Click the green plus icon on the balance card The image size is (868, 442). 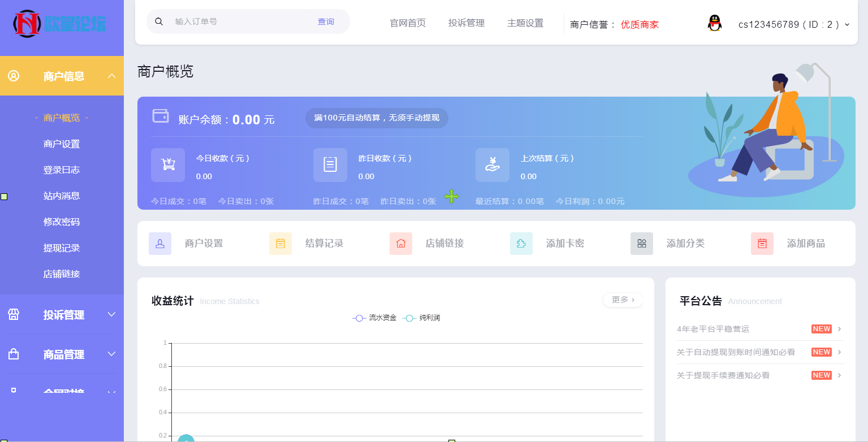pos(452,197)
